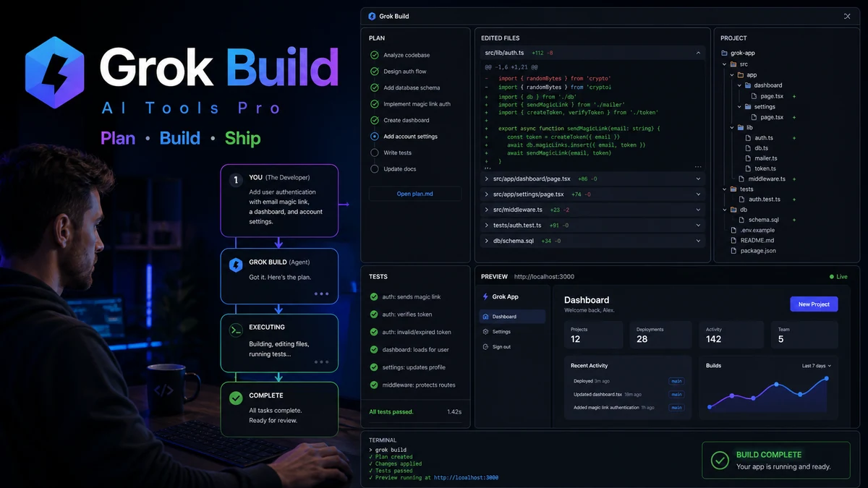This screenshot has width=868, height=488.
Task: Select token.ts in the project tree
Action: click(x=765, y=168)
